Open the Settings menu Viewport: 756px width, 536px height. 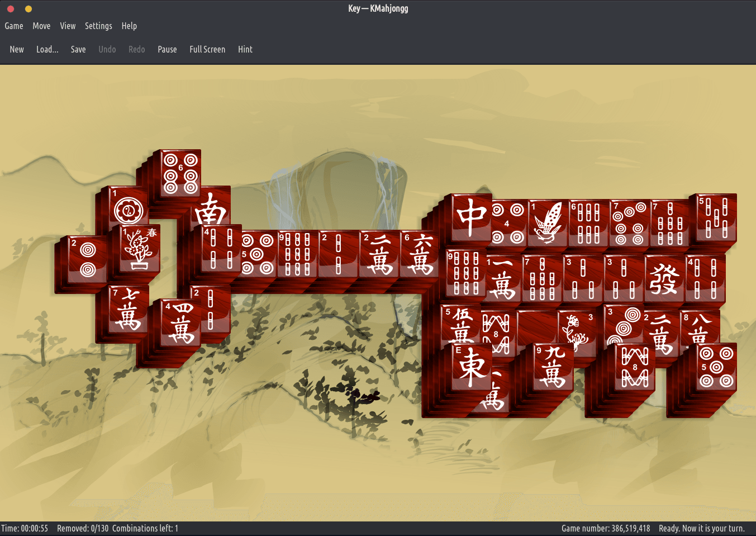click(x=98, y=26)
